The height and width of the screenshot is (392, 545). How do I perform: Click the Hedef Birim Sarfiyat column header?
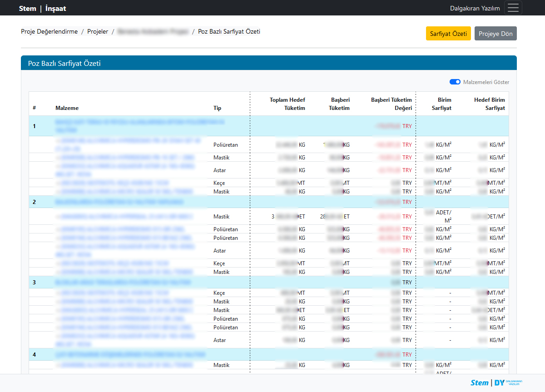pos(489,104)
